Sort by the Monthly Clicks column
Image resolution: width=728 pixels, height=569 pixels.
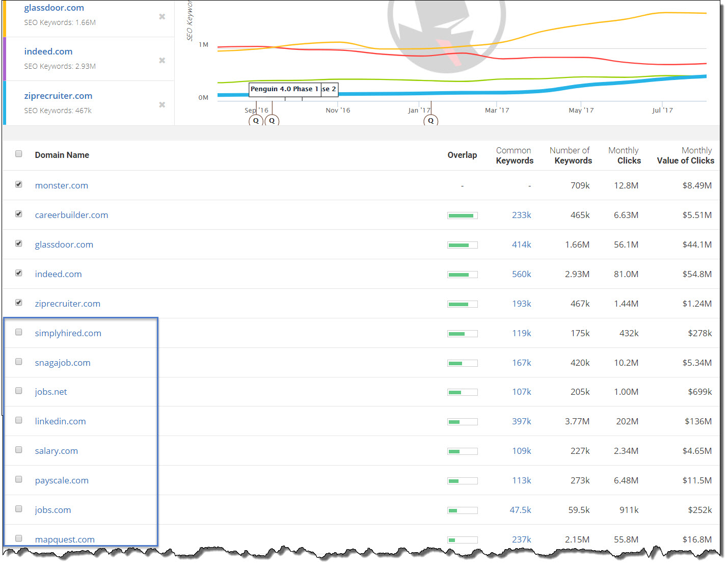(625, 155)
